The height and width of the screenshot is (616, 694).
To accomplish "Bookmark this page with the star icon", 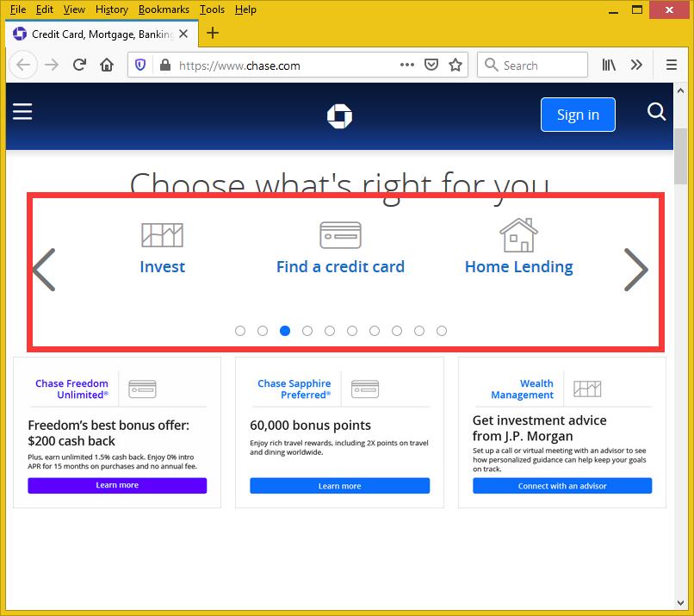I will pos(455,65).
